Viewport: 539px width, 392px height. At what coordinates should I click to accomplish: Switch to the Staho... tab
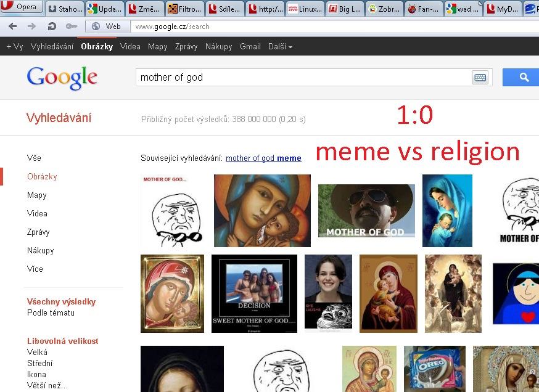(65, 9)
